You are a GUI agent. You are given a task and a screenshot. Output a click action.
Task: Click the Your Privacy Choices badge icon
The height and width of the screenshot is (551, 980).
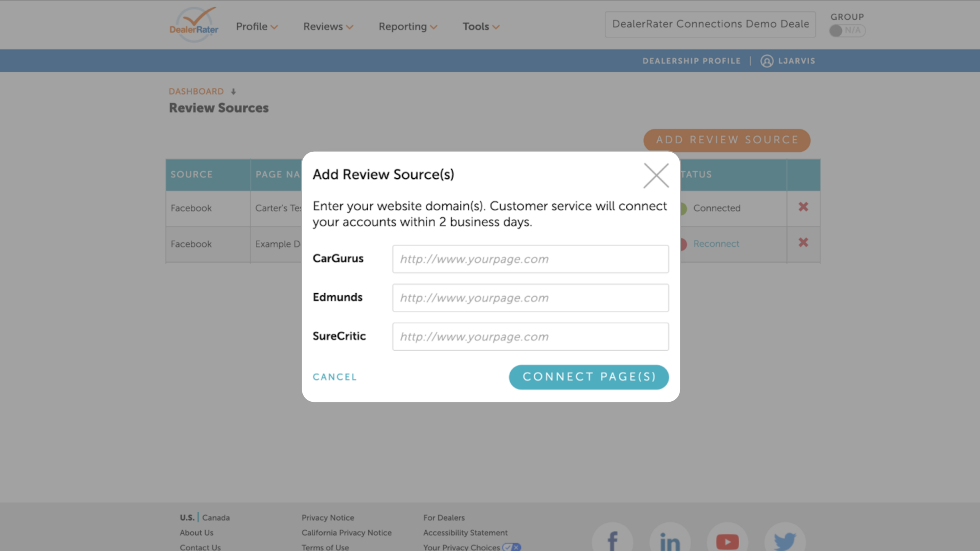click(x=512, y=547)
